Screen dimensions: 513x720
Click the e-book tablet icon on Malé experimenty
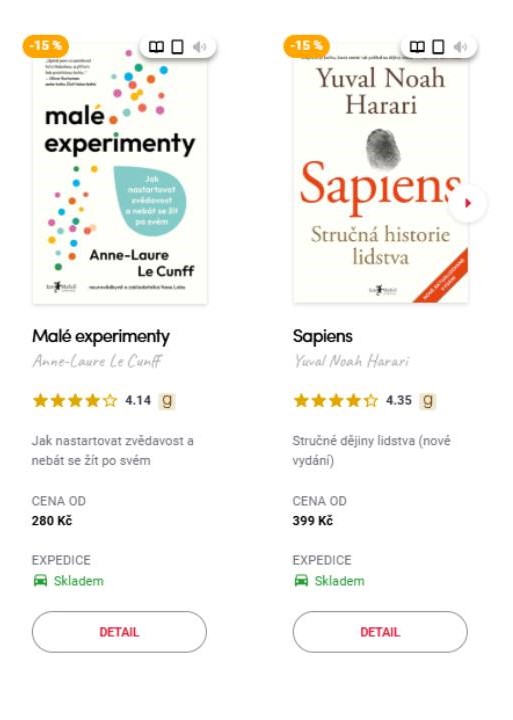tap(177, 47)
